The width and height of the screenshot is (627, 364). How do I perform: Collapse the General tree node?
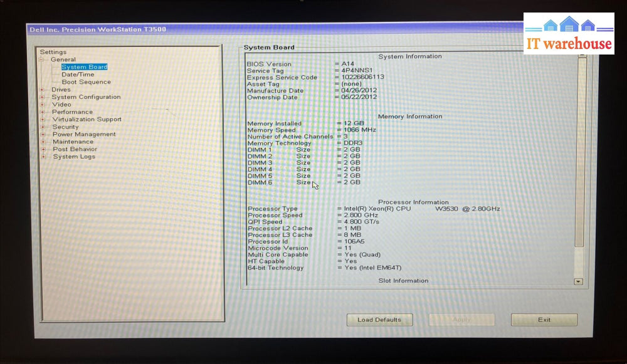tap(41, 60)
